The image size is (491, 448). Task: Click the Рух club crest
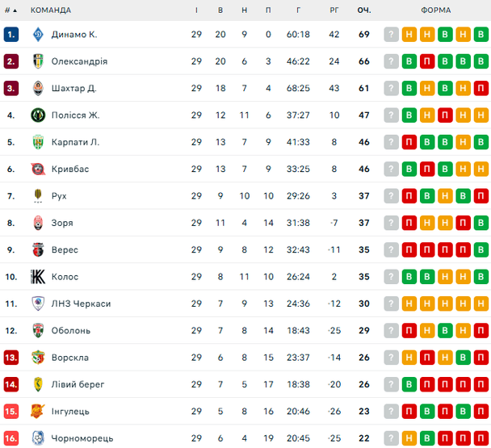tap(38, 196)
